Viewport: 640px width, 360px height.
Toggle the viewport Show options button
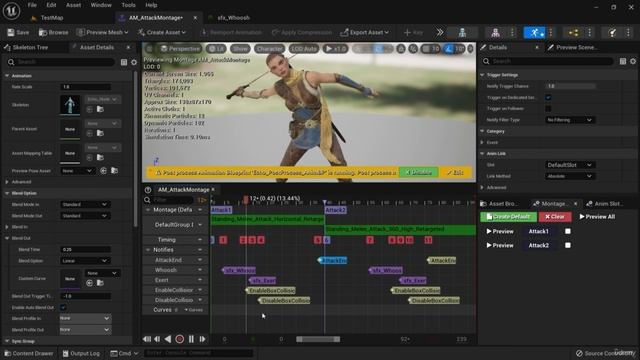click(240, 49)
